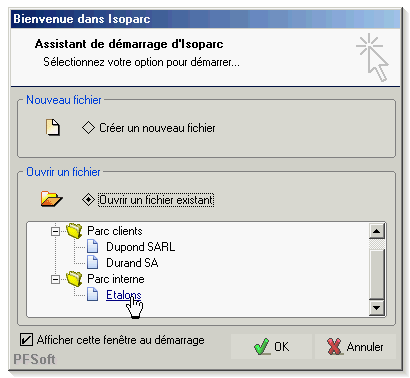Screen dimensions: 410x378
Task: Uncheck Afficher cette fenêtre au démarrage
Action: pos(26,340)
